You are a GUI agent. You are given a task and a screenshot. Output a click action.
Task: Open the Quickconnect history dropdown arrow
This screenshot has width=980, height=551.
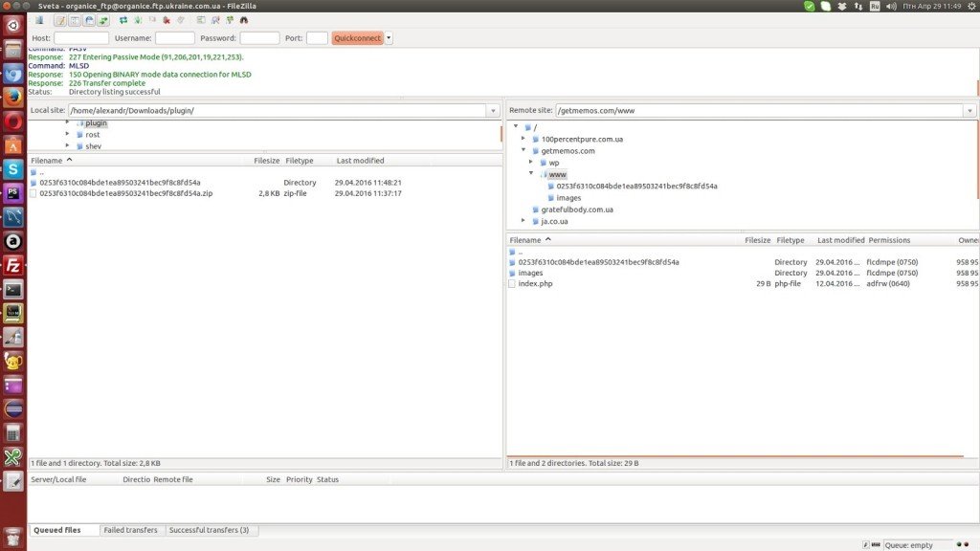point(389,38)
